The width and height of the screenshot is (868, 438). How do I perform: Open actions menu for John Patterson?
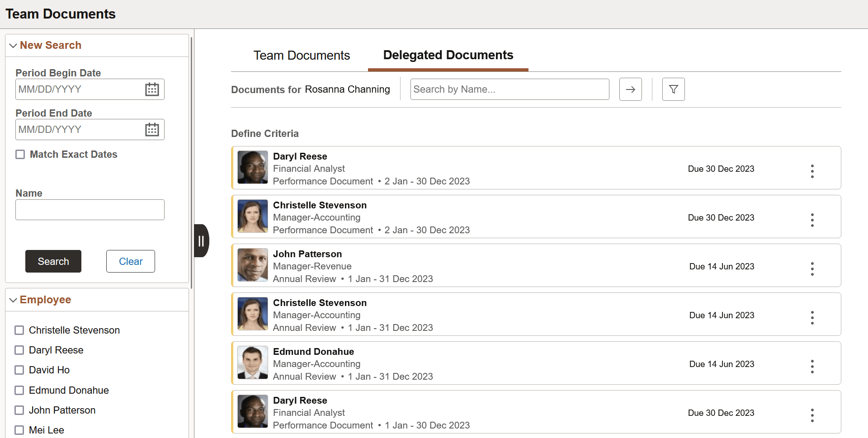click(x=812, y=269)
